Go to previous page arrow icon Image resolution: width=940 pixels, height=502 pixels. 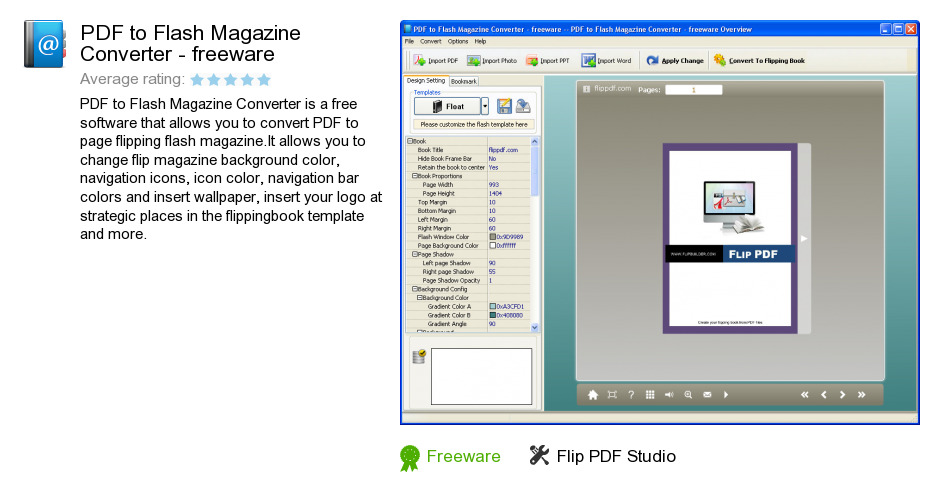[824, 395]
